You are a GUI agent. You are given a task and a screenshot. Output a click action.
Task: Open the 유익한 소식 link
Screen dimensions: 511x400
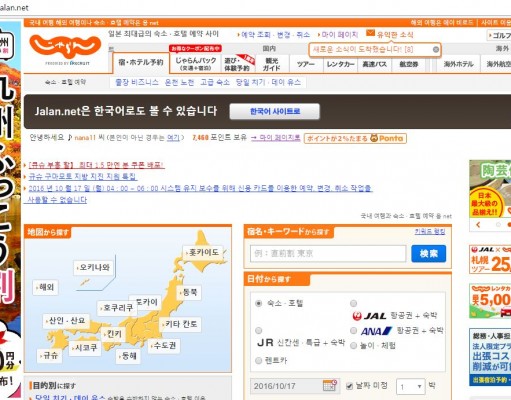[x=395, y=35]
